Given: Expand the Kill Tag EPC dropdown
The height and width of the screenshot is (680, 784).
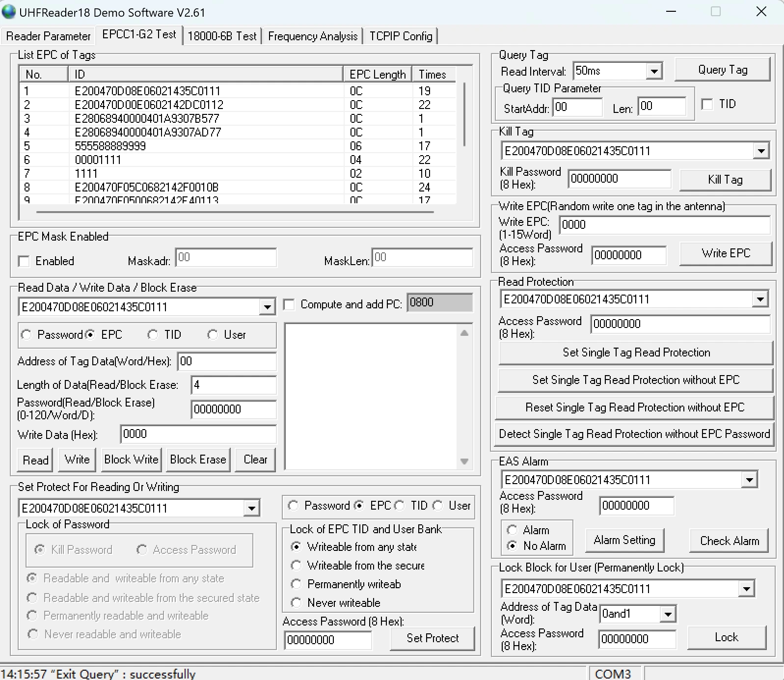Looking at the screenshot, I should click(760, 151).
